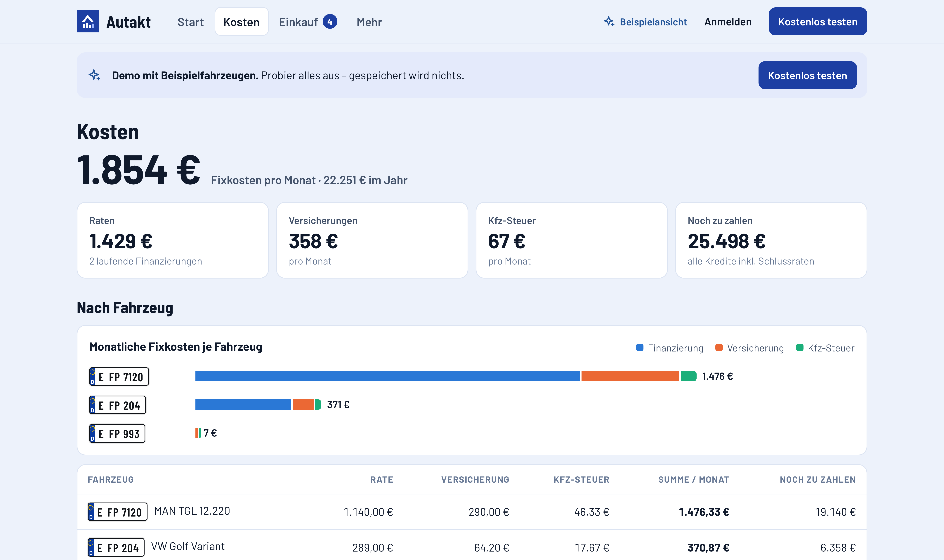Click the E FP 7120 plate in chart
The image size is (944, 560).
click(119, 377)
